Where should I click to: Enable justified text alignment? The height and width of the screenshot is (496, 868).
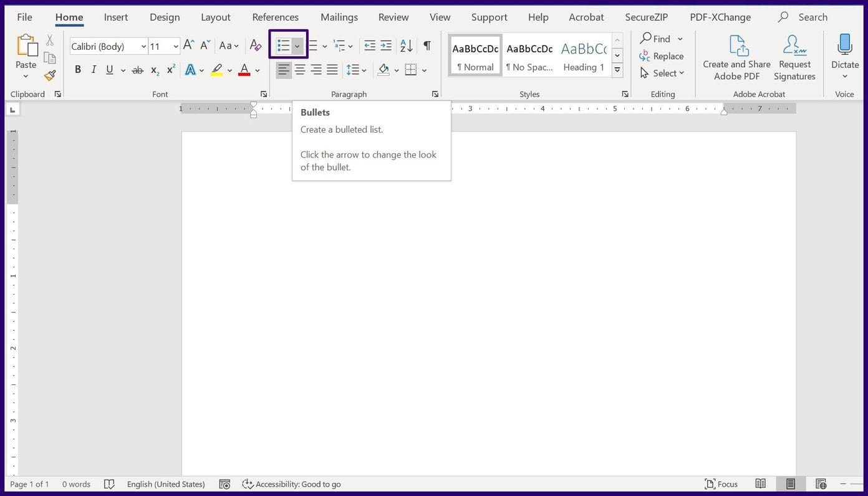click(332, 69)
